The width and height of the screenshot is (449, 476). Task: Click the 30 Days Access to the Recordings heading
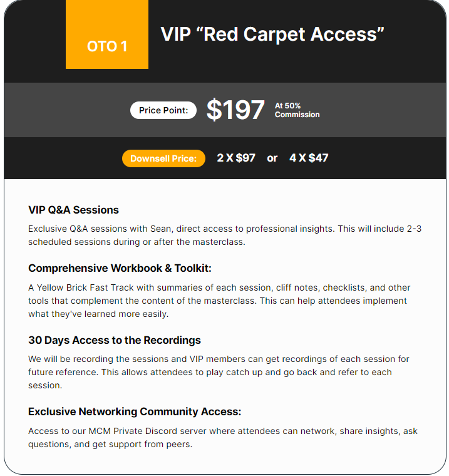tap(115, 340)
